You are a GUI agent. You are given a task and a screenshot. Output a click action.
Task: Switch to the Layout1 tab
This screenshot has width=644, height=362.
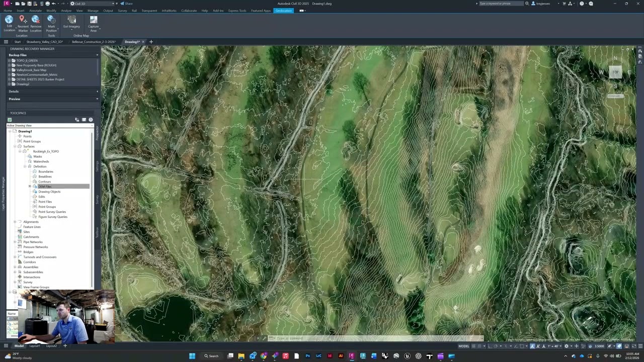tap(34, 346)
